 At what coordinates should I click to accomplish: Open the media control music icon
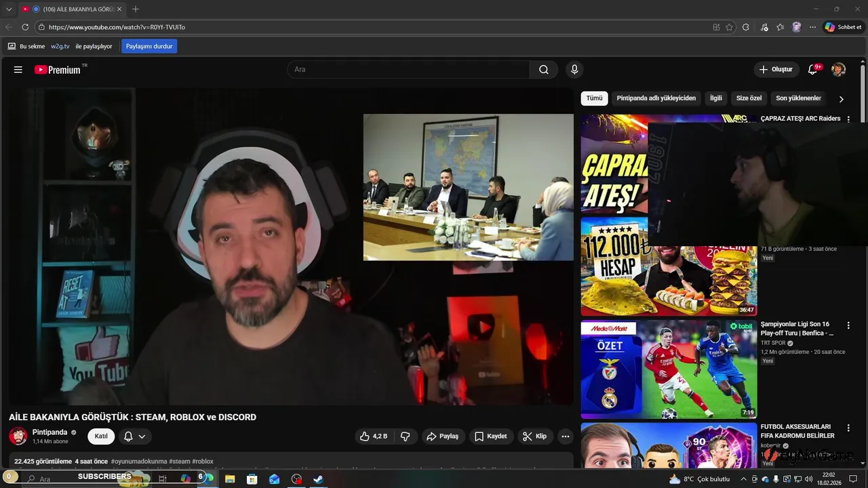(x=764, y=27)
